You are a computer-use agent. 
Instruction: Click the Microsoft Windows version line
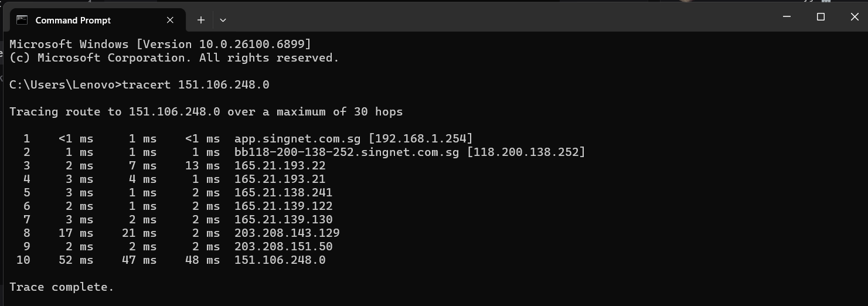tap(160, 45)
